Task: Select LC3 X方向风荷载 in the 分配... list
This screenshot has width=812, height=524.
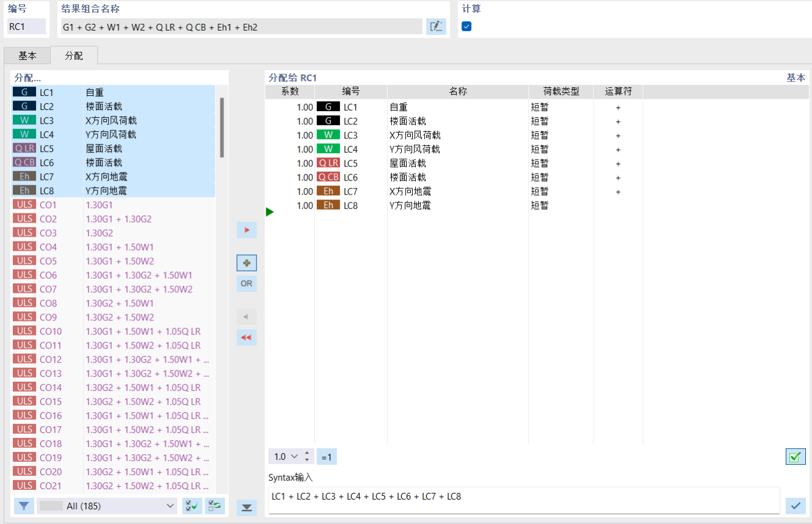Action: pos(114,120)
